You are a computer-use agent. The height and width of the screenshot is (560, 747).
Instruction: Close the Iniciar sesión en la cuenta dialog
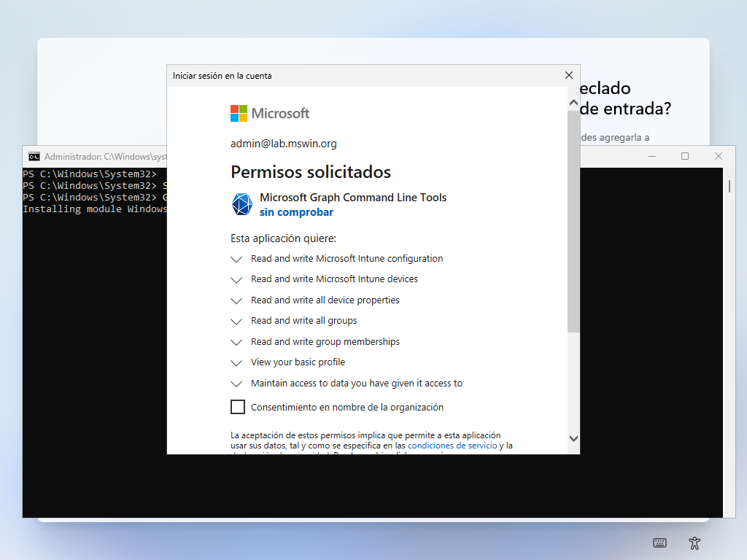[569, 75]
